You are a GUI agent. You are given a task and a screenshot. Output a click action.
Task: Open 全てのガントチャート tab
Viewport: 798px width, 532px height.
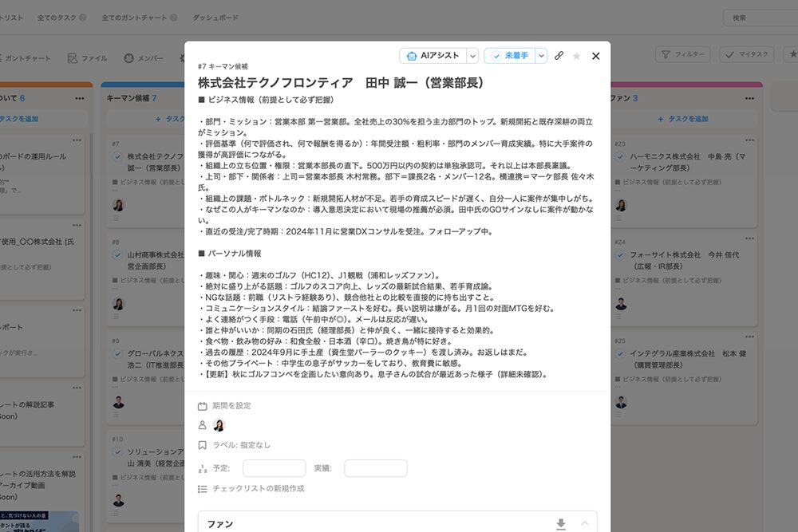(134, 18)
